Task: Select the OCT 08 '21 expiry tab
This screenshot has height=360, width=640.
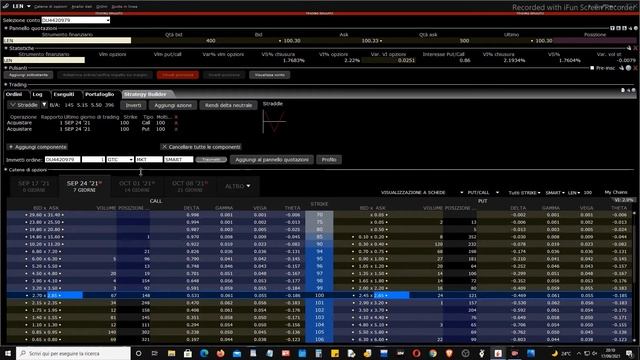Action: (x=189, y=186)
